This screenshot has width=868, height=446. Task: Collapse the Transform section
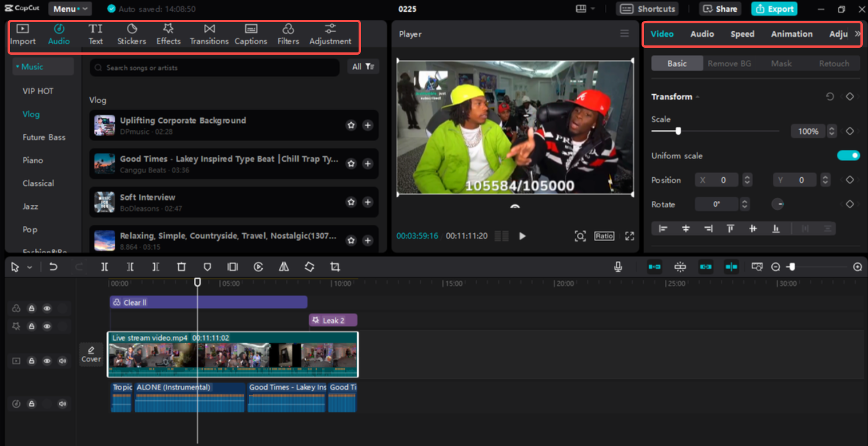pyautogui.click(x=697, y=97)
